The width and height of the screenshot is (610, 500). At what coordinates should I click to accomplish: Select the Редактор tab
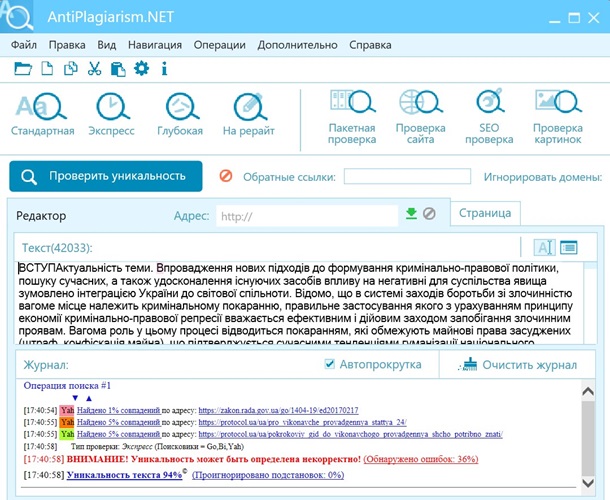(41, 216)
